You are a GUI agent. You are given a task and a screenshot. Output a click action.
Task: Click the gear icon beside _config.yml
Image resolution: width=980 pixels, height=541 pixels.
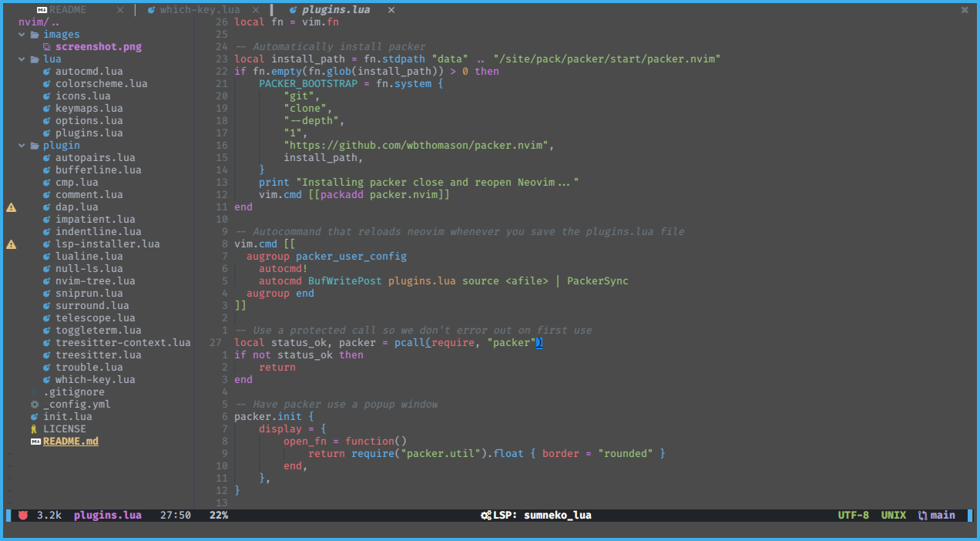pyautogui.click(x=35, y=405)
